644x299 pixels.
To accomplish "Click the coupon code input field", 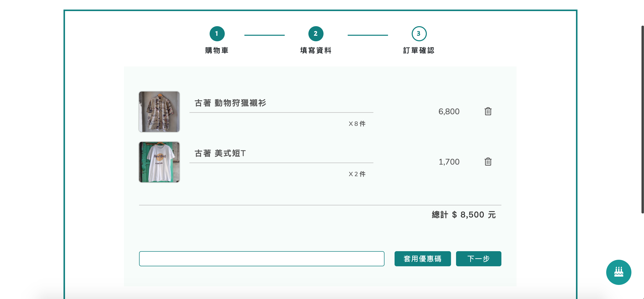I will click(x=262, y=259).
